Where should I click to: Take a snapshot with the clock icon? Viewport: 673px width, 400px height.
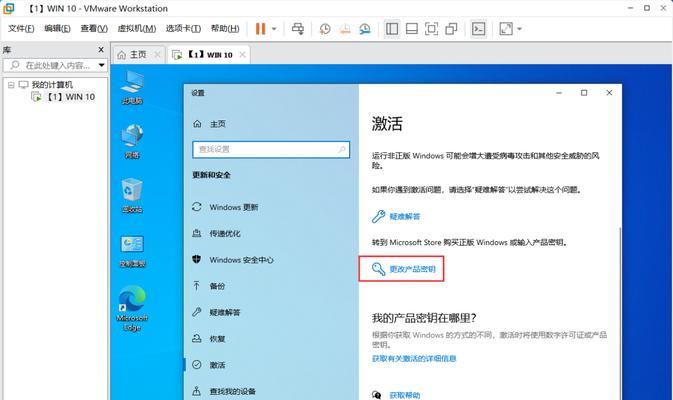325,29
